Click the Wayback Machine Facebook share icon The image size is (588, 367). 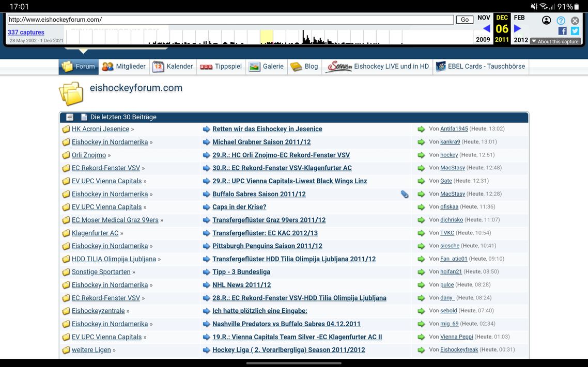coord(563,31)
